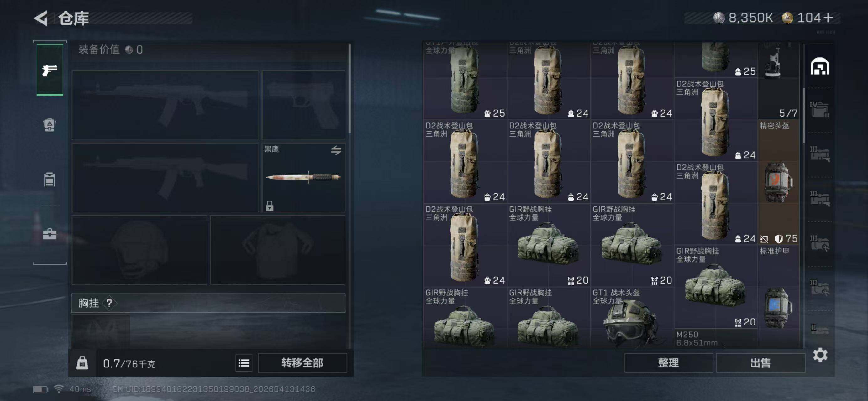This screenshot has width=868, height=401.
Task: Swap the 黑鹰 knife via arrows icon
Action: point(336,150)
